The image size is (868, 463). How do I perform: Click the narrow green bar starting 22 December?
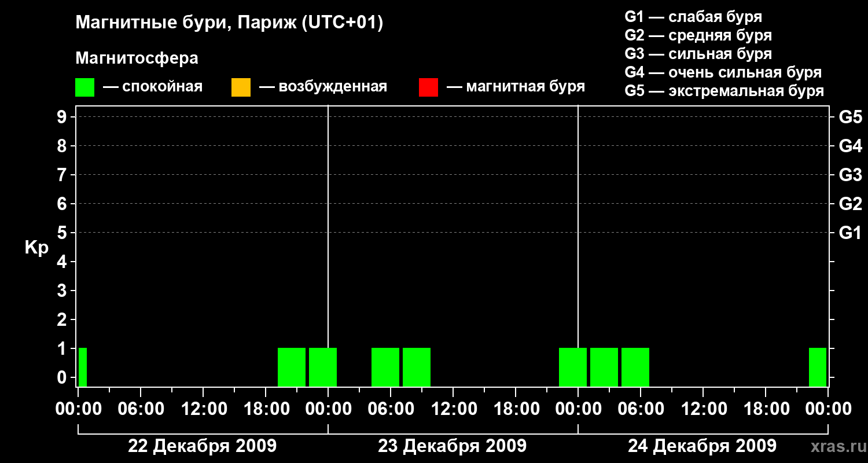point(83,367)
